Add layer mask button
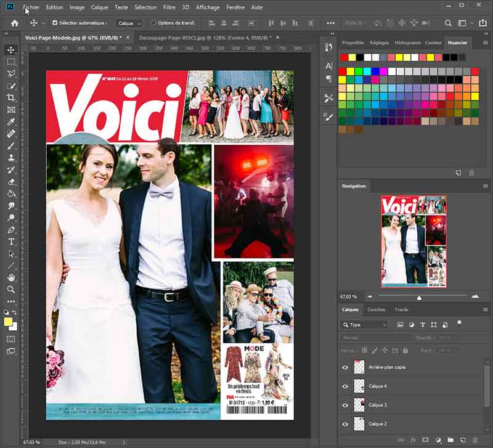The image size is (493, 448). (425, 440)
